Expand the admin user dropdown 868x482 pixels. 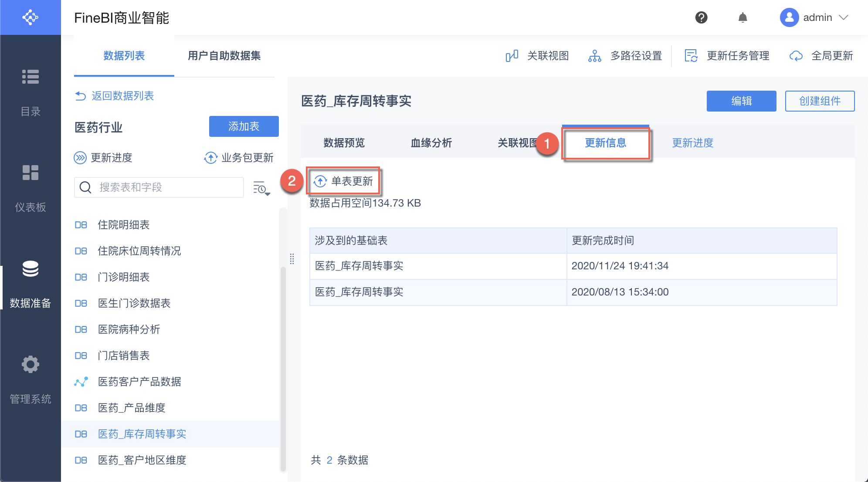coord(844,17)
